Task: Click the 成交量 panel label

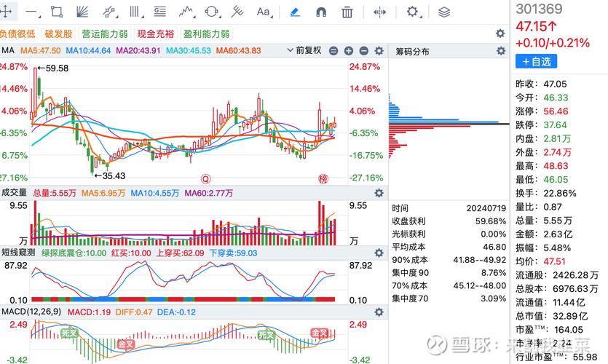Action: 14,192
